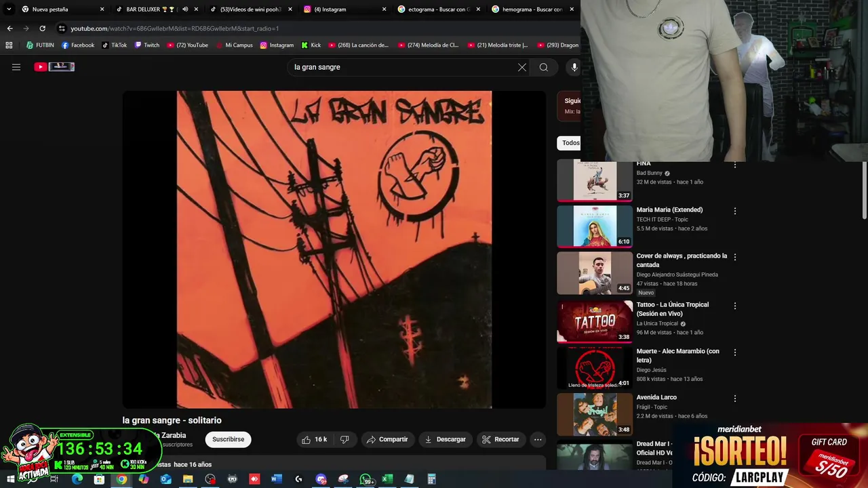The height and width of the screenshot is (488, 868).
Task: Open the YouTube guide hamburger menu
Action: click(x=16, y=67)
